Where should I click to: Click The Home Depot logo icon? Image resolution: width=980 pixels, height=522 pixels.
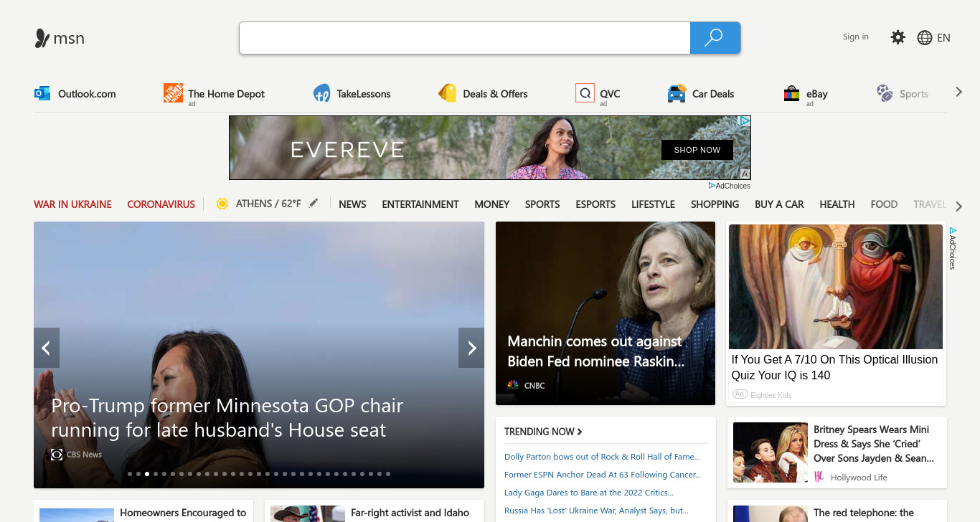point(173,92)
